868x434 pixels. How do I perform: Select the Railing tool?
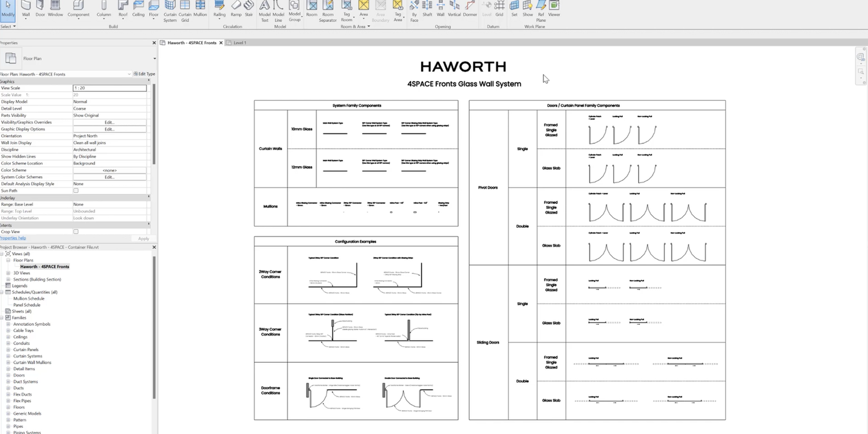219,9
